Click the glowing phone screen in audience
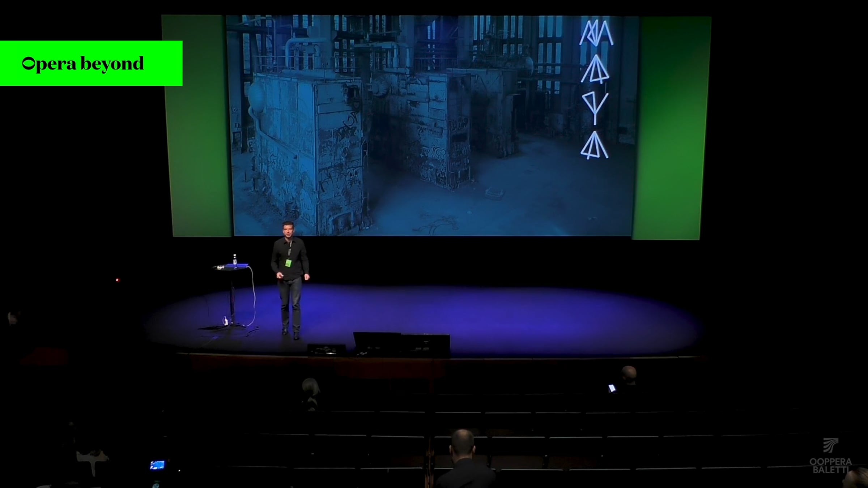868x488 pixels. tap(612, 388)
